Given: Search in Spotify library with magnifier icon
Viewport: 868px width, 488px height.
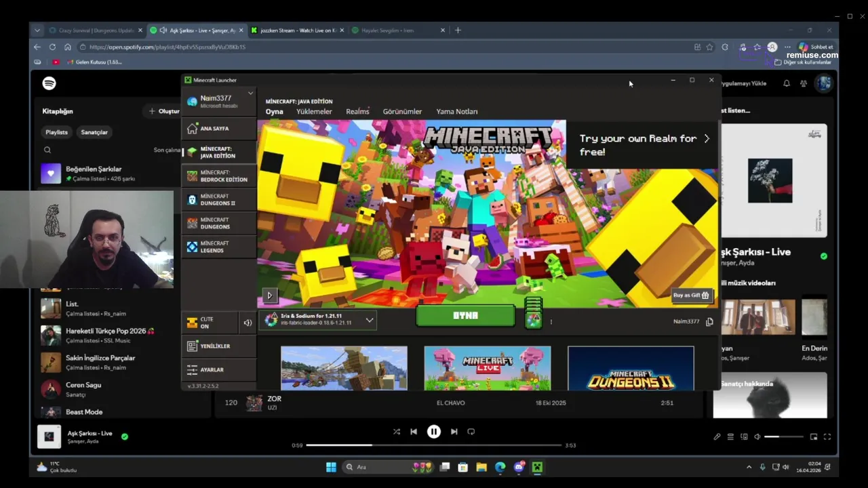Looking at the screenshot, I should [47, 150].
